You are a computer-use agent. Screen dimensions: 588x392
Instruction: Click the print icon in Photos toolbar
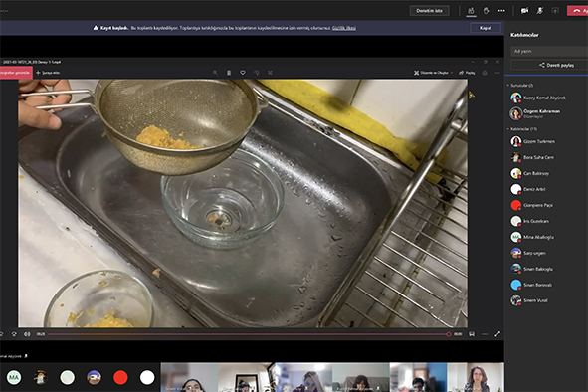pyautogui.click(x=485, y=73)
